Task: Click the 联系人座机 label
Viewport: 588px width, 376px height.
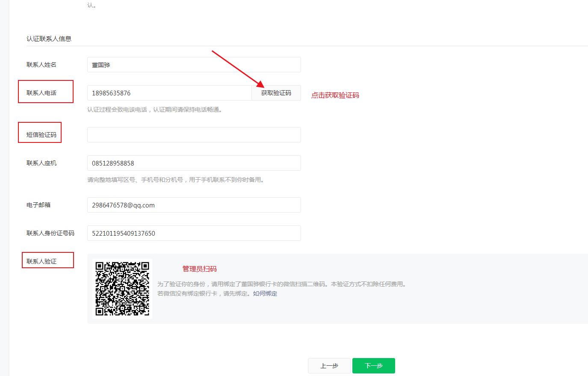Action: coord(41,163)
